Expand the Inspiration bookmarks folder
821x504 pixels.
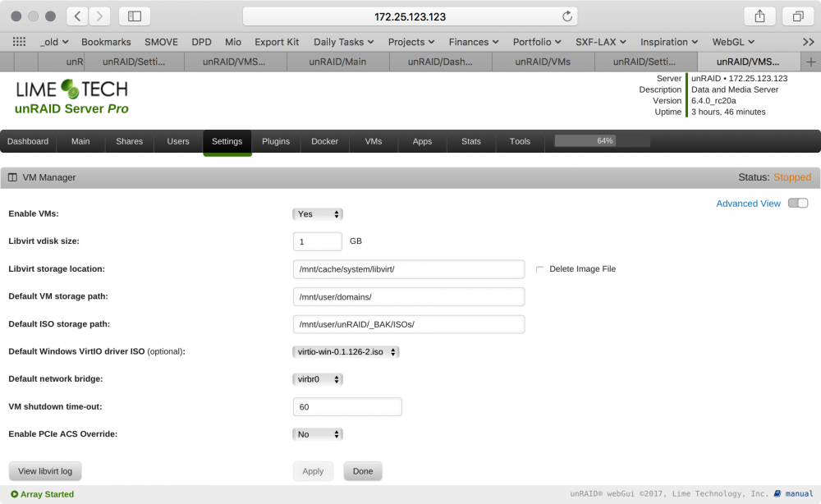(668, 42)
